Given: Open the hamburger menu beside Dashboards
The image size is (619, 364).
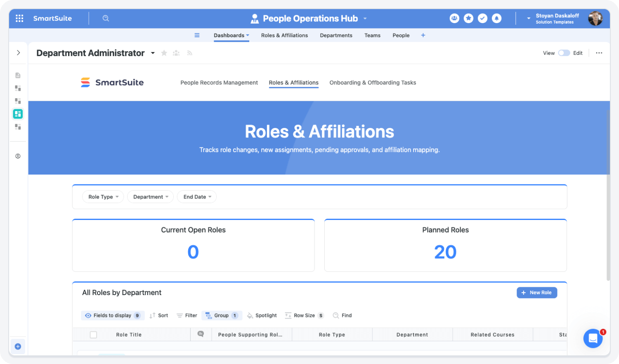Looking at the screenshot, I should tap(197, 35).
